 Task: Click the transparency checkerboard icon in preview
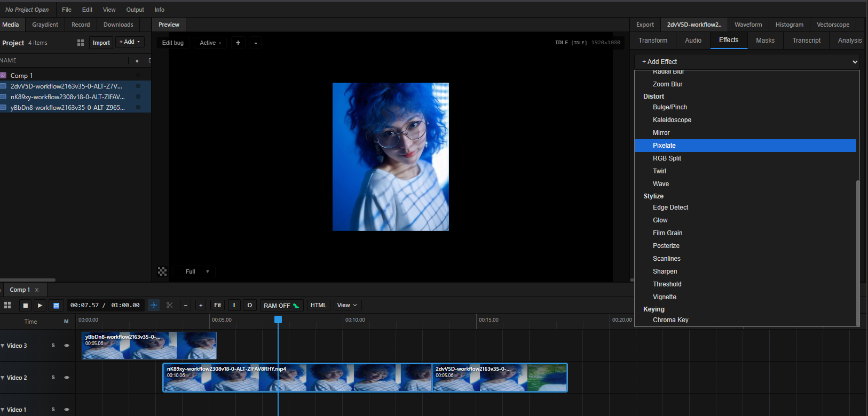point(162,271)
